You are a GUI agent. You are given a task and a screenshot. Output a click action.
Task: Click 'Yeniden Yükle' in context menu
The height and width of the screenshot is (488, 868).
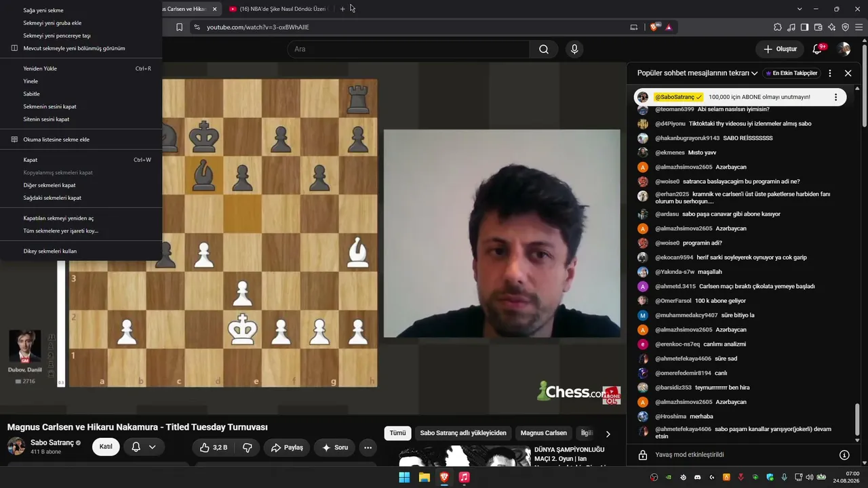point(81,68)
